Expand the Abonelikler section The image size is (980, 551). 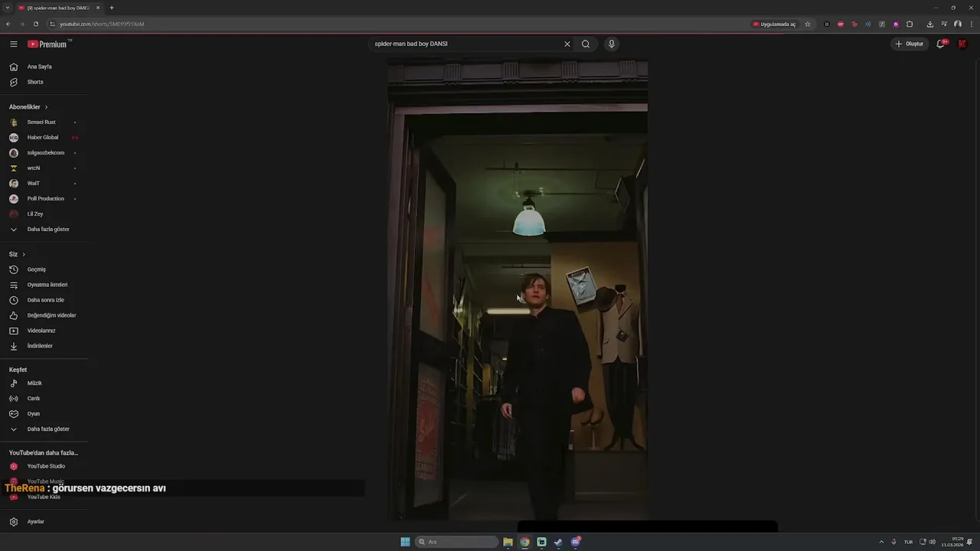coord(28,107)
